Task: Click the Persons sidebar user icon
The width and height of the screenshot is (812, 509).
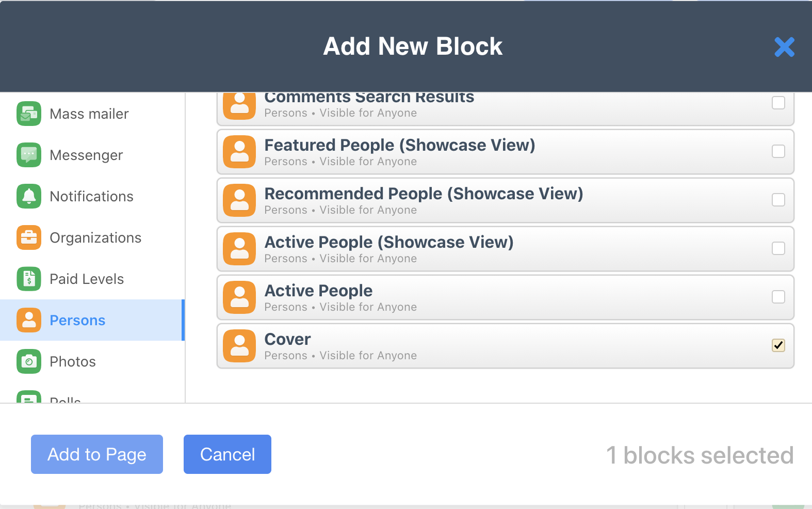Action: (x=29, y=320)
